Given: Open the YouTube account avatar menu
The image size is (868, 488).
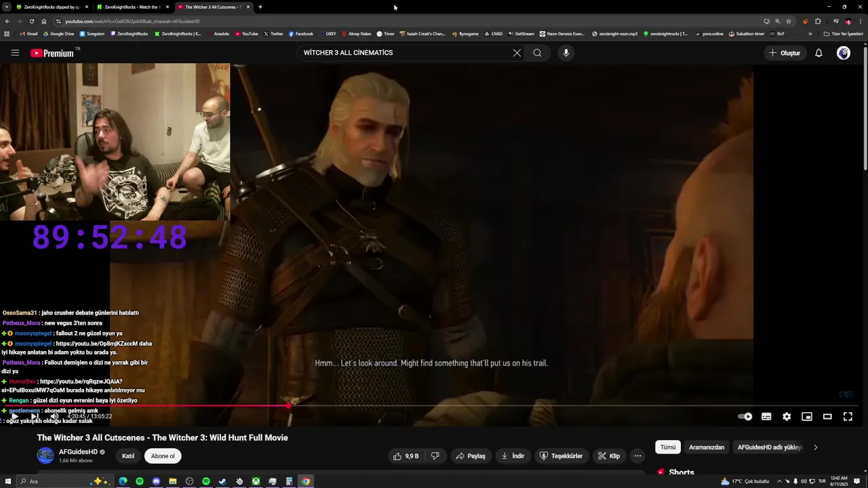Looking at the screenshot, I should click(x=844, y=53).
